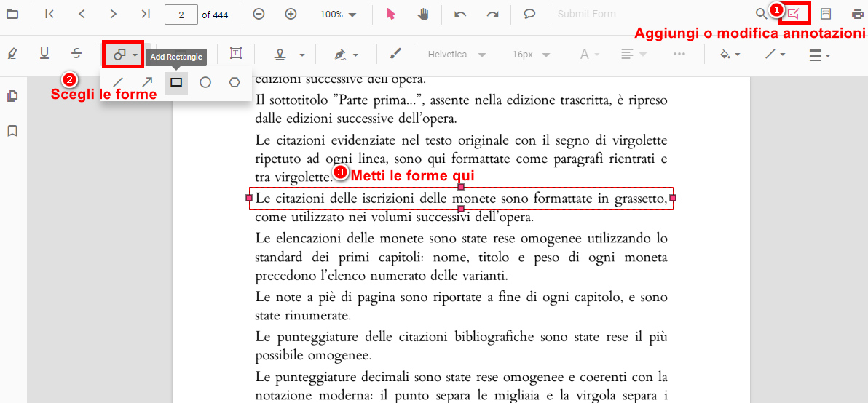Open the text alignment dropdown
868x403 pixels.
(x=634, y=54)
